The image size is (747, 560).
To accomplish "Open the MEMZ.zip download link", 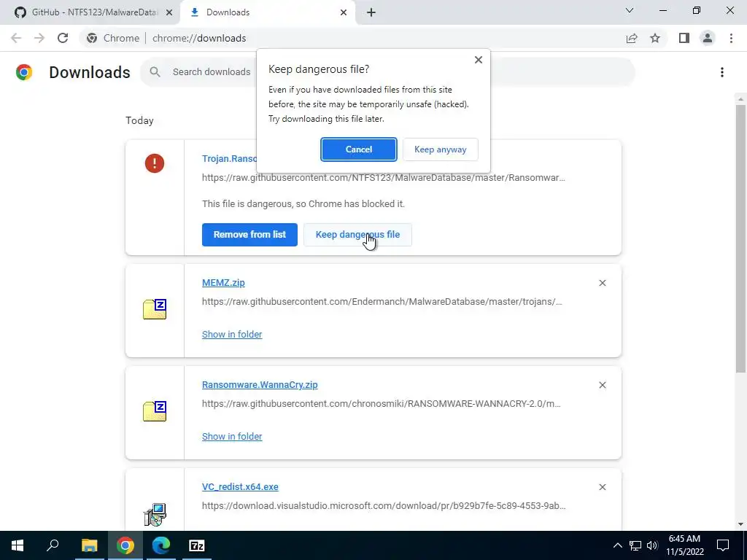I will coord(223,283).
